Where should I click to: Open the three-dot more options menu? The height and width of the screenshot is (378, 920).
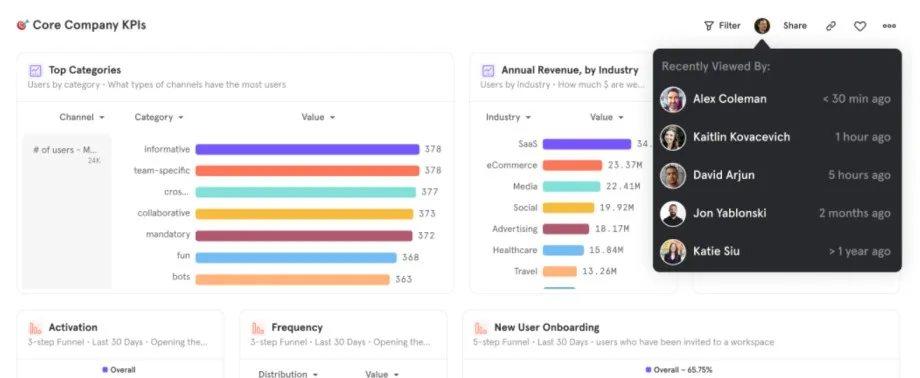pyautogui.click(x=889, y=26)
